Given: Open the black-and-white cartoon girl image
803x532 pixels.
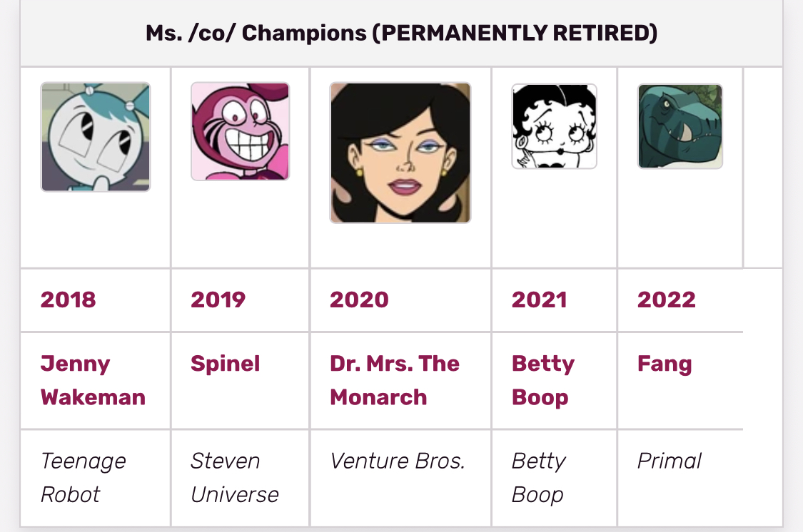Looking at the screenshot, I should tap(554, 126).
